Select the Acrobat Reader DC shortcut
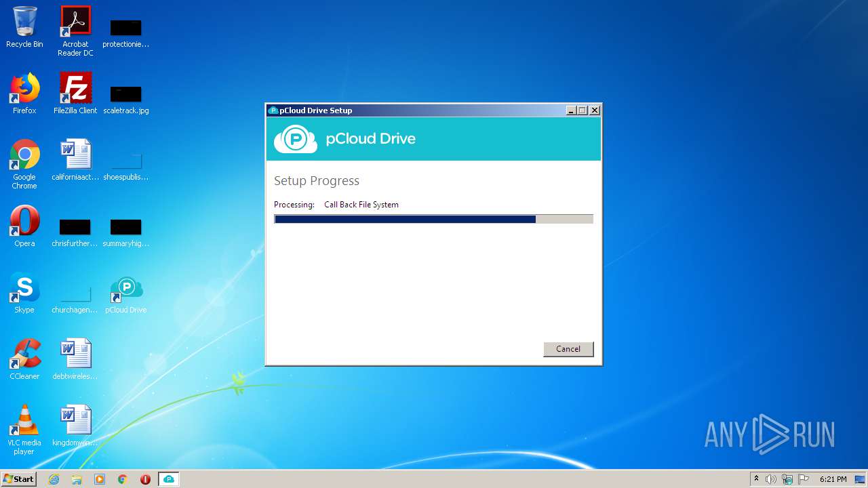868x488 pixels. tap(75, 31)
